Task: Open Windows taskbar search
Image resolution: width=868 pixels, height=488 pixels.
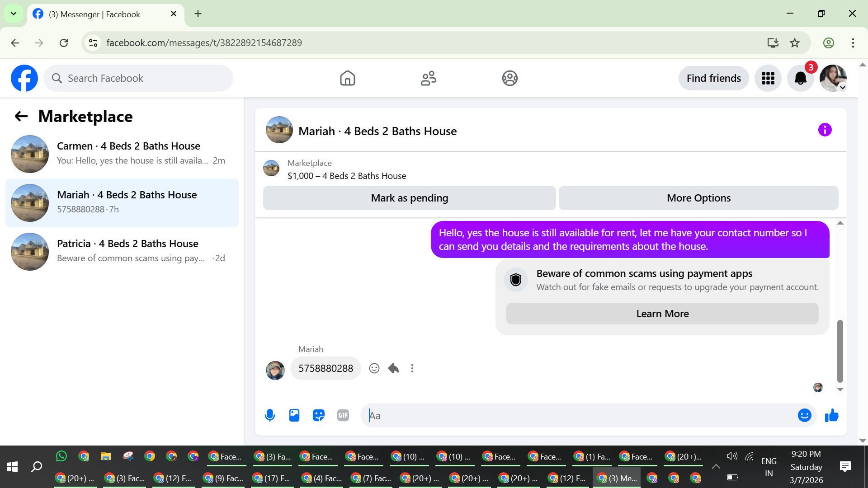Action: 37,467
